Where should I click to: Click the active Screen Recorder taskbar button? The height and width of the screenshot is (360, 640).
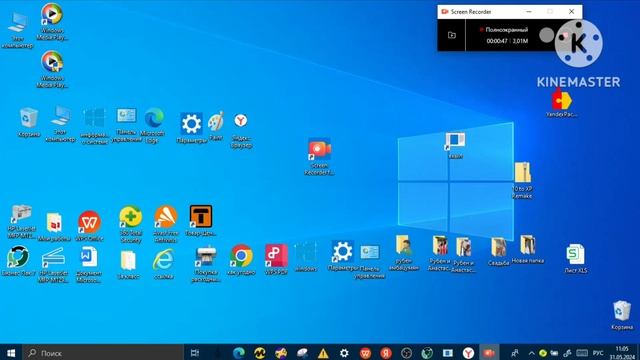pyautogui.click(x=489, y=353)
